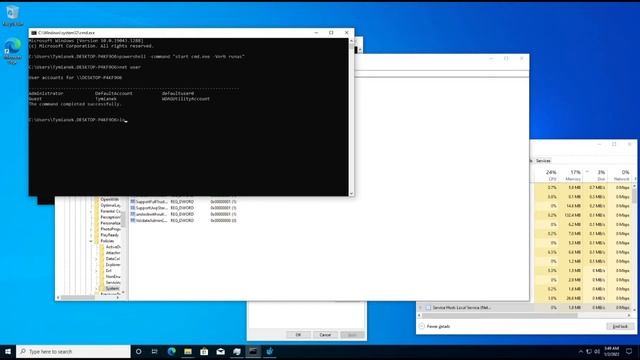
Task: Open Cortana from the taskbar
Action: [138, 351]
